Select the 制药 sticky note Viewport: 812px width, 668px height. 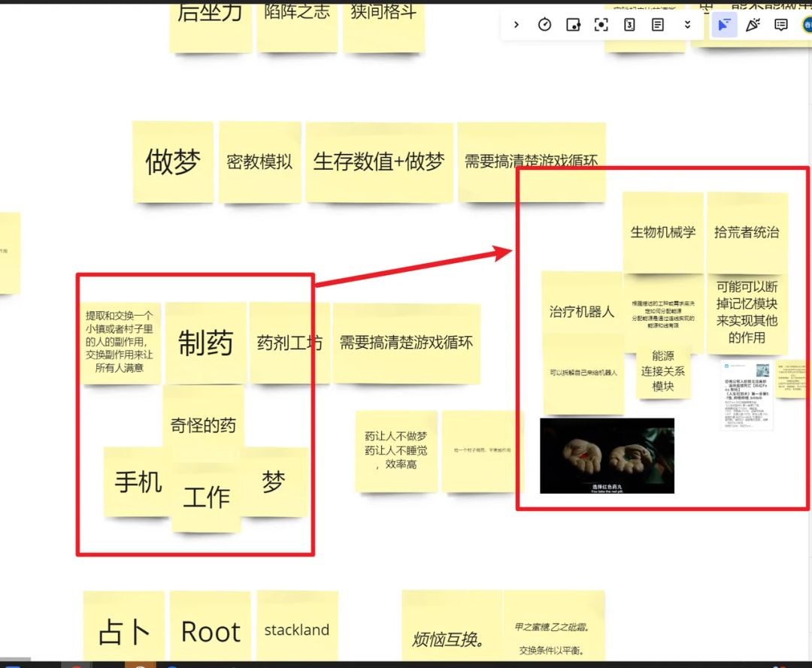(x=205, y=343)
